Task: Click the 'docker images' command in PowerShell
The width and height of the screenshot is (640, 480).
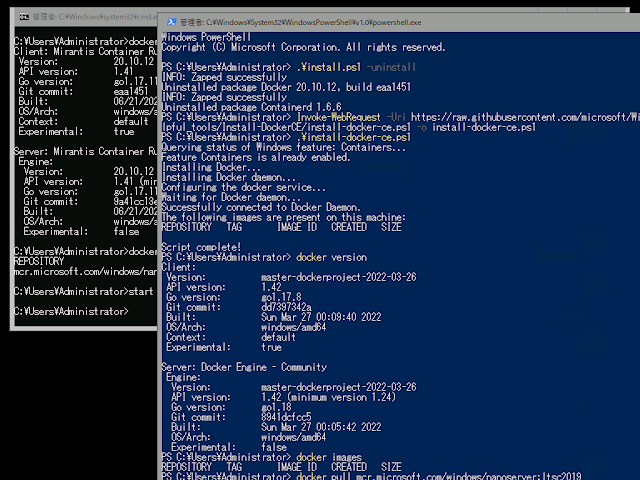Action: point(329,457)
